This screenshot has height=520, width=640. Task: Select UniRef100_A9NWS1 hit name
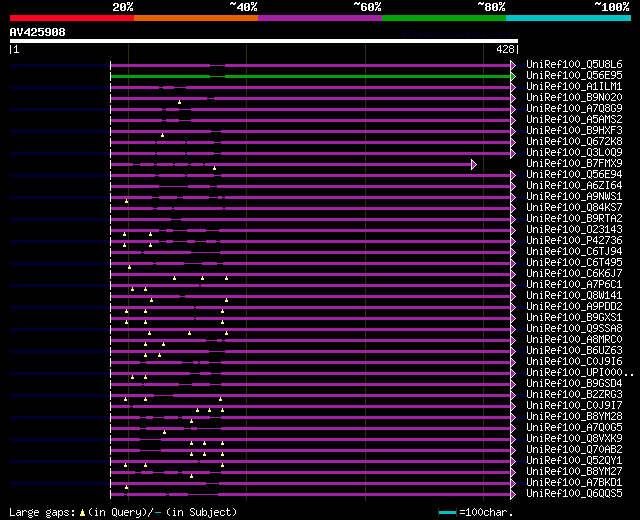point(574,196)
